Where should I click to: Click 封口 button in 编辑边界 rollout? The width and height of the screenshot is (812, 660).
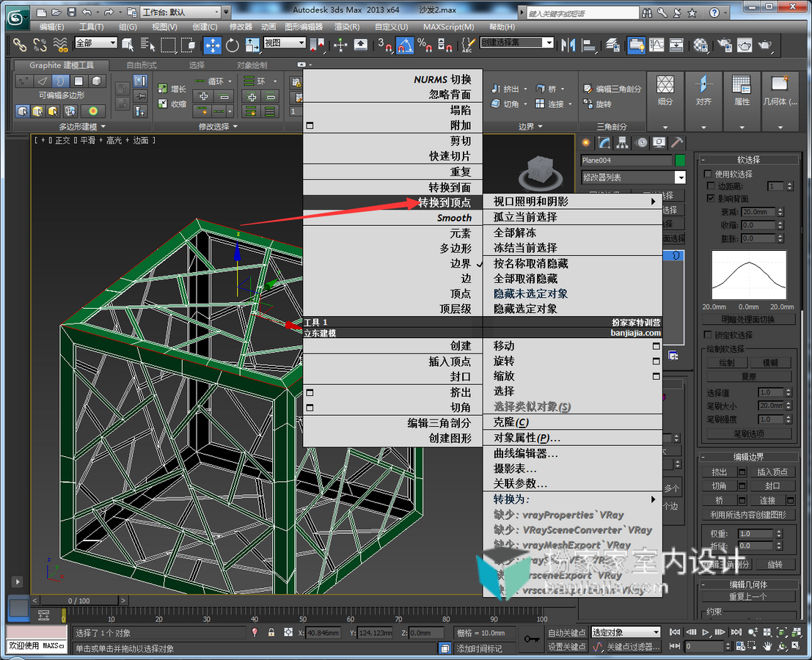point(772,486)
